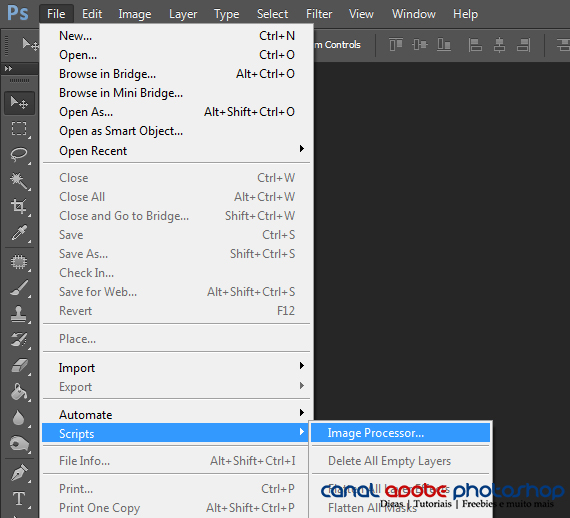The height and width of the screenshot is (518, 570).
Task: Choose Browse in Mini Bridge...
Action: tap(176, 93)
